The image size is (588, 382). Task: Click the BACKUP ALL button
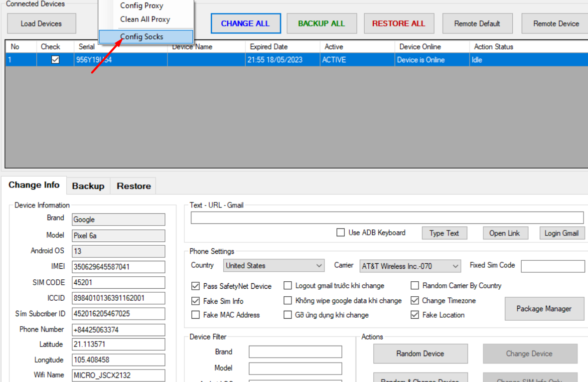[x=321, y=23]
